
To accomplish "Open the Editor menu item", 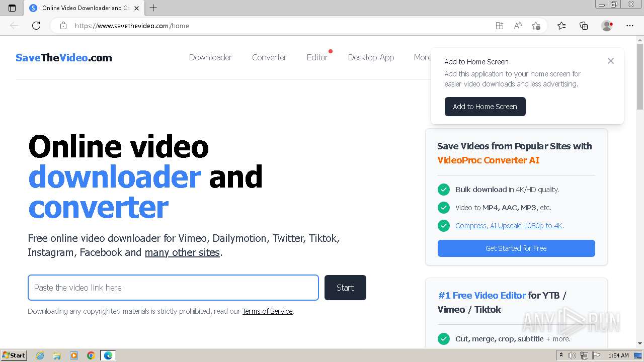I will pyautogui.click(x=317, y=57).
